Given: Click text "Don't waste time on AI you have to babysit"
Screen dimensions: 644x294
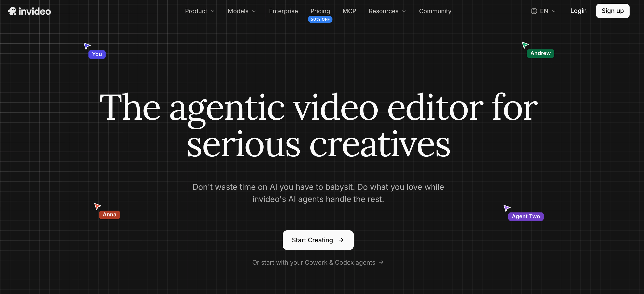Looking at the screenshot, I should pos(274,187).
